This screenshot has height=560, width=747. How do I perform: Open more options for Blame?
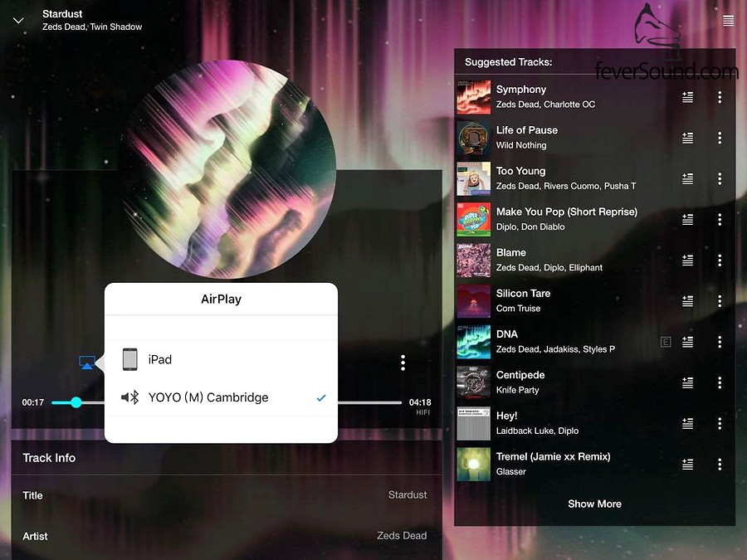pos(720,261)
